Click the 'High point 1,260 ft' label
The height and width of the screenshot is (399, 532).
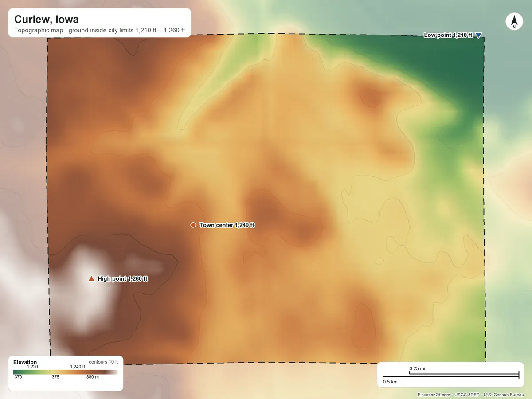point(123,278)
